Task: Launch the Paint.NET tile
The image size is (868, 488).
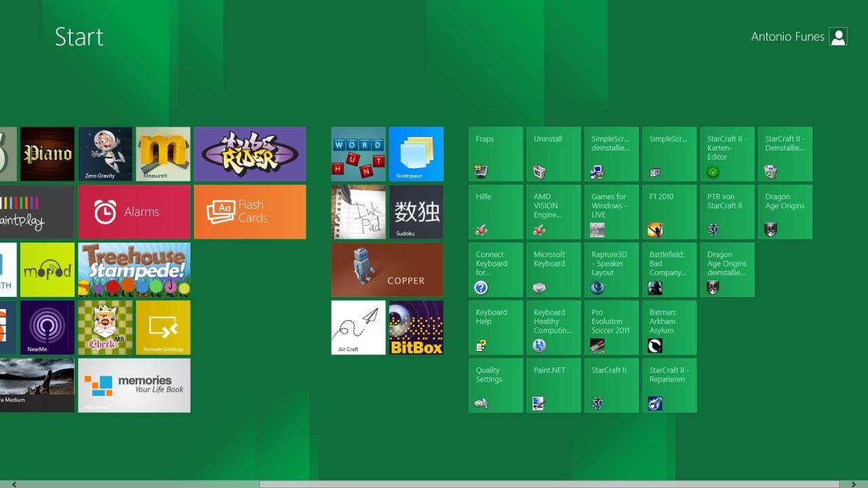Action: tap(553, 385)
